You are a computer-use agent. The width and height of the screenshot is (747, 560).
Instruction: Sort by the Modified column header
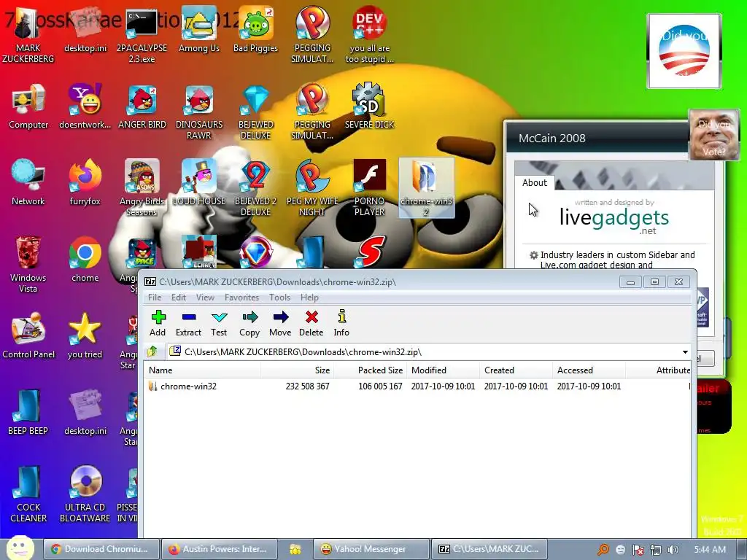443,370
